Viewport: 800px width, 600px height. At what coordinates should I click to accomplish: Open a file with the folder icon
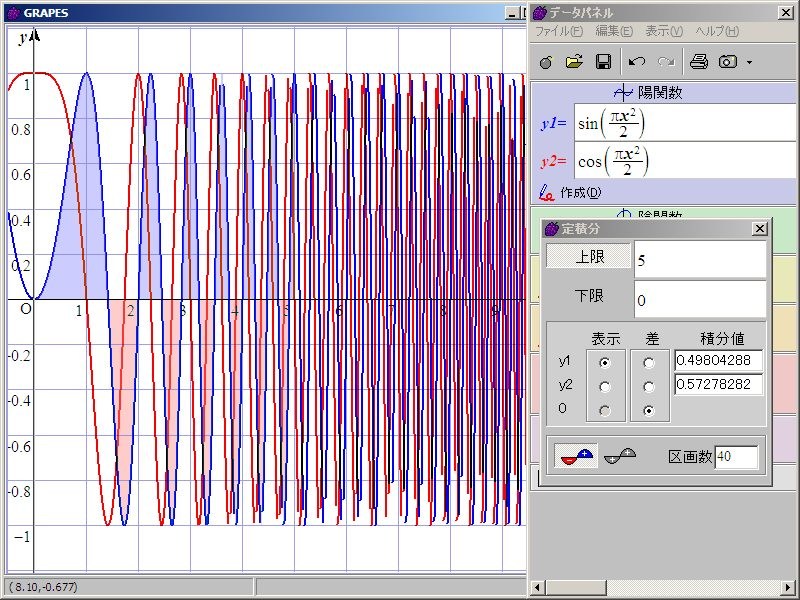574,62
